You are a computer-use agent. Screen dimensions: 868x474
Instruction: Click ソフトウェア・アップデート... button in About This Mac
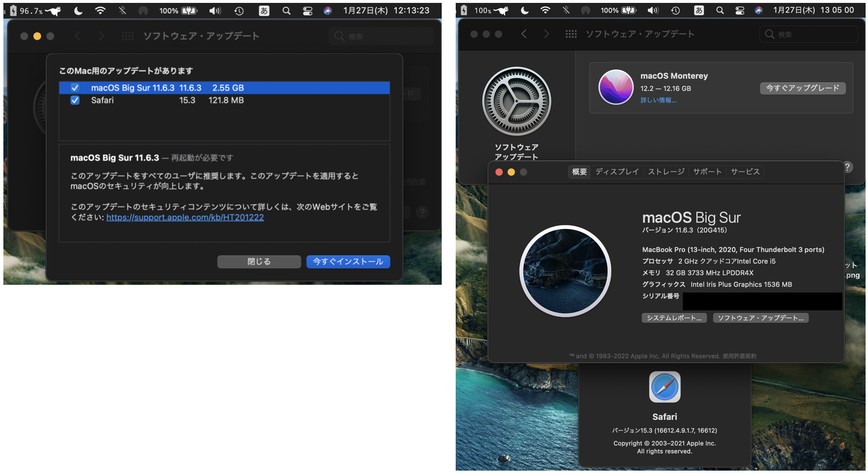760,318
